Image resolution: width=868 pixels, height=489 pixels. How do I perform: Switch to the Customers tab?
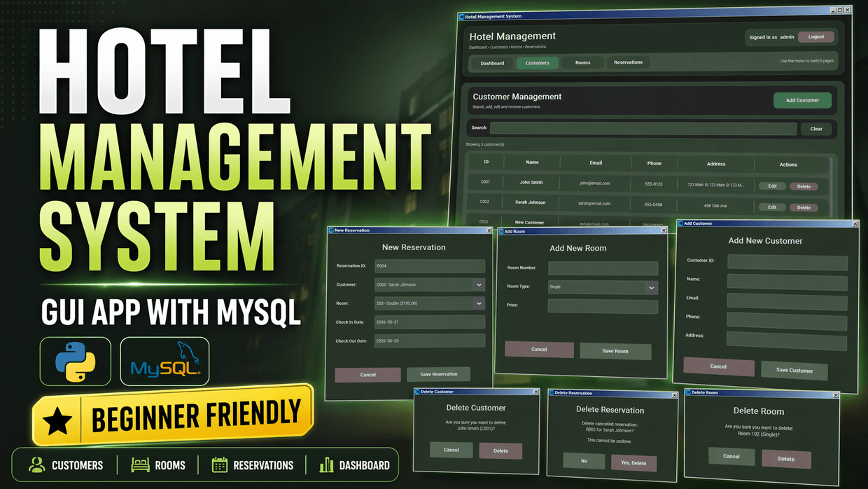click(538, 63)
